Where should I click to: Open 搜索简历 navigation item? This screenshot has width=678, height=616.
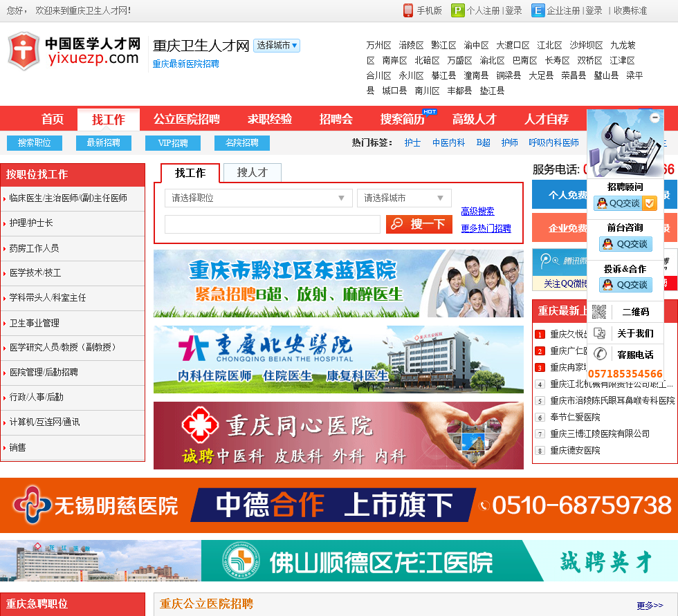(x=403, y=119)
